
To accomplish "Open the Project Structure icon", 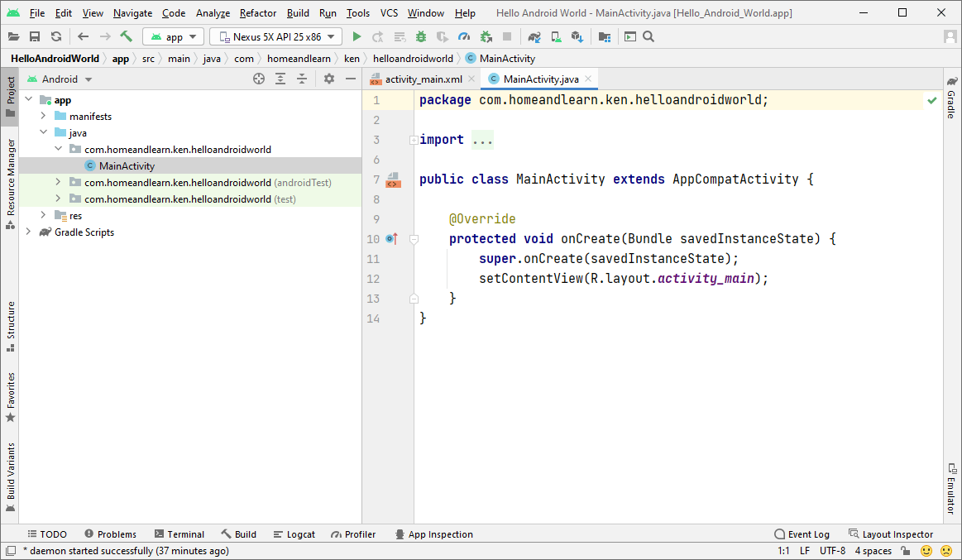I will click(605, 36).
